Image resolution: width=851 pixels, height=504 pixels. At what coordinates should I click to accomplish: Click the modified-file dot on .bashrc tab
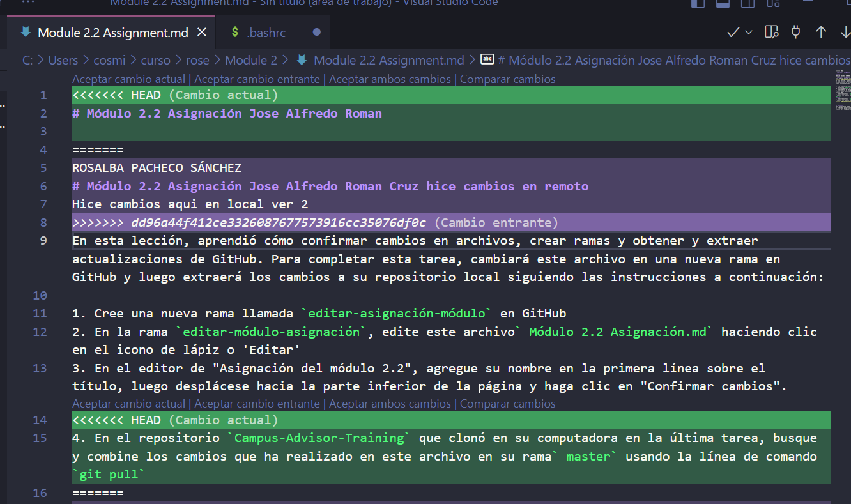coord(317,31)
